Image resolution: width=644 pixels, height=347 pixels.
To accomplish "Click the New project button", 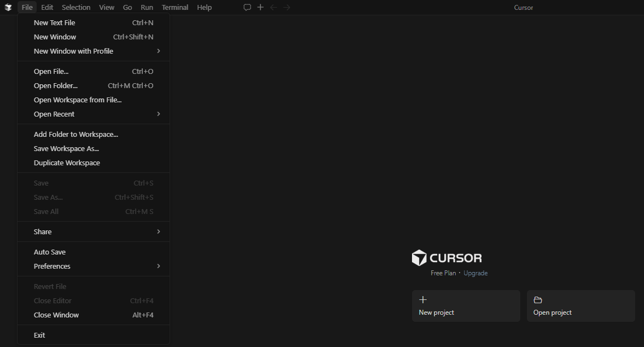I will [x=466, y=306].
